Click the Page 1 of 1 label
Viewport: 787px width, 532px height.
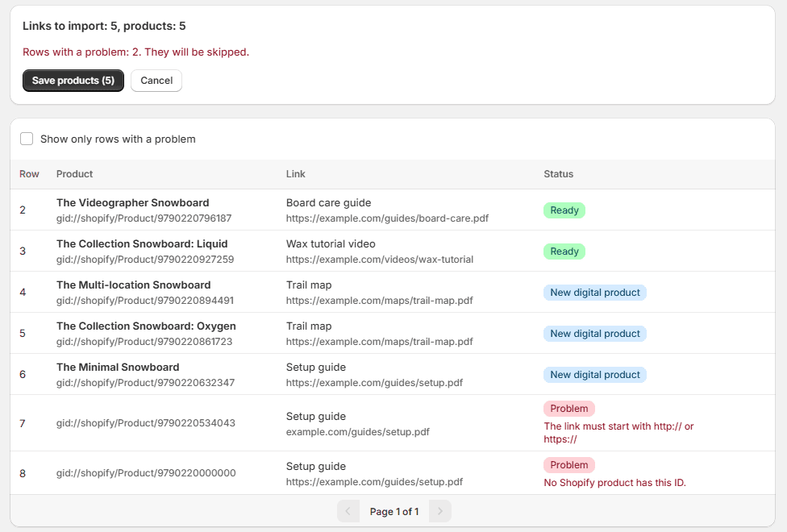click(x=394, y=511)
